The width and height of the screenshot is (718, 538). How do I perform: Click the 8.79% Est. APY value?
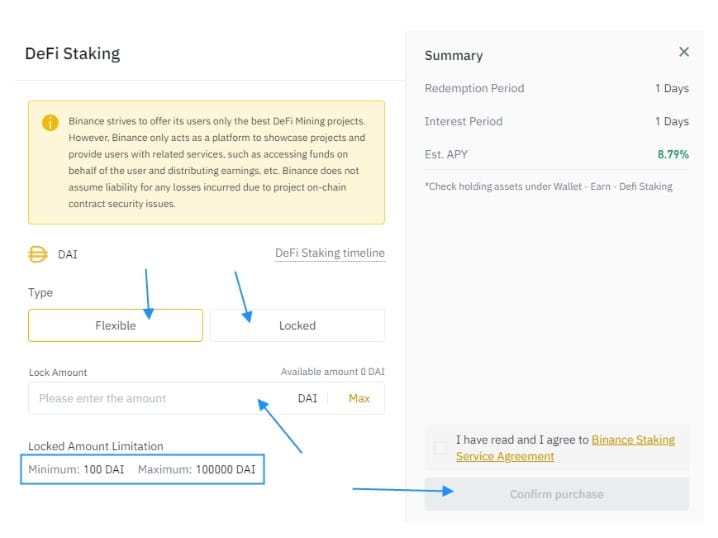tap(672, 154)
